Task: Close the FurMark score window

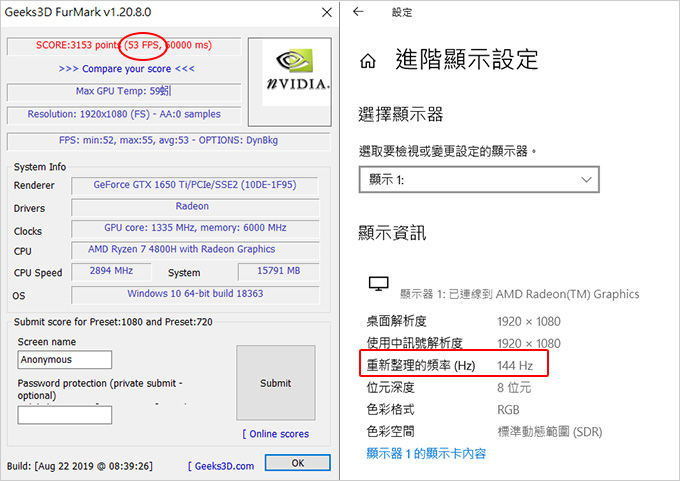Action: tap(327, 12)
